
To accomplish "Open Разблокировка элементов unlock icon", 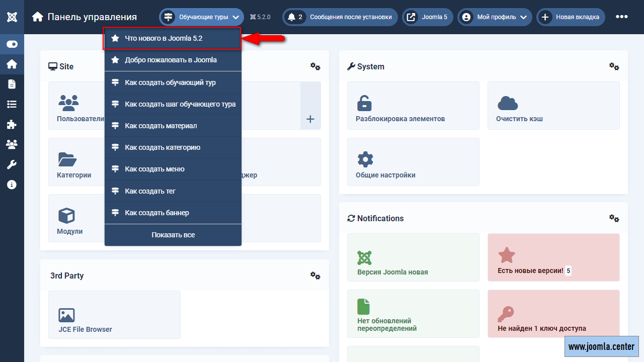I will (x=364, y=103).
